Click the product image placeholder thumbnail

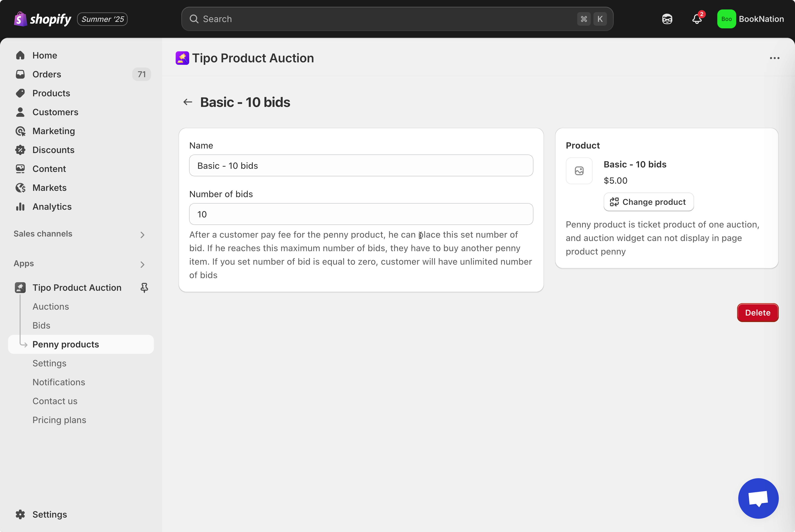(579, 171)
